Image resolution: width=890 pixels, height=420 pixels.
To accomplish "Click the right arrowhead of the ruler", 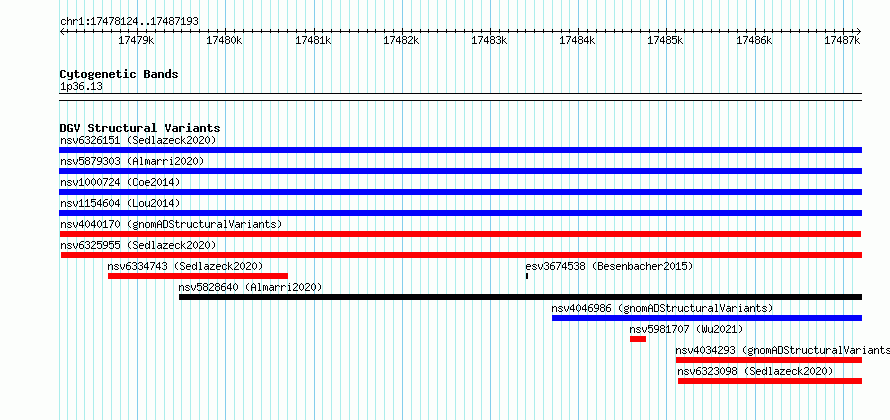I will [859, 31].
